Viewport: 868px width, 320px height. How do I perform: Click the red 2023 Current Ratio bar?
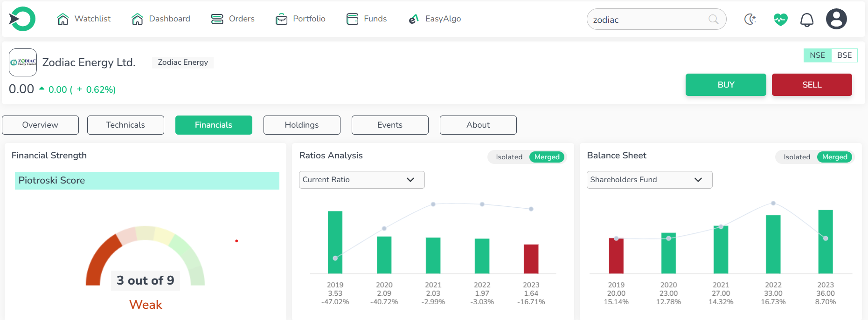tap(531, 259)
